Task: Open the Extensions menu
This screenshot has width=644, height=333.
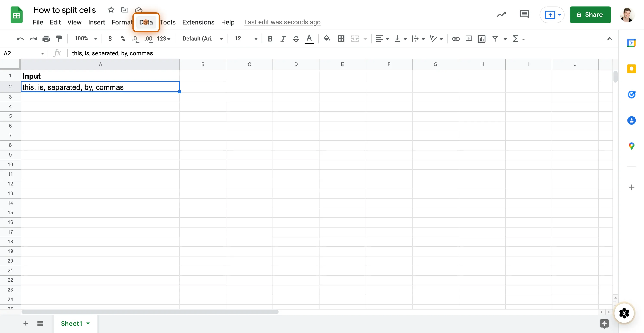Action: point(198,22)
